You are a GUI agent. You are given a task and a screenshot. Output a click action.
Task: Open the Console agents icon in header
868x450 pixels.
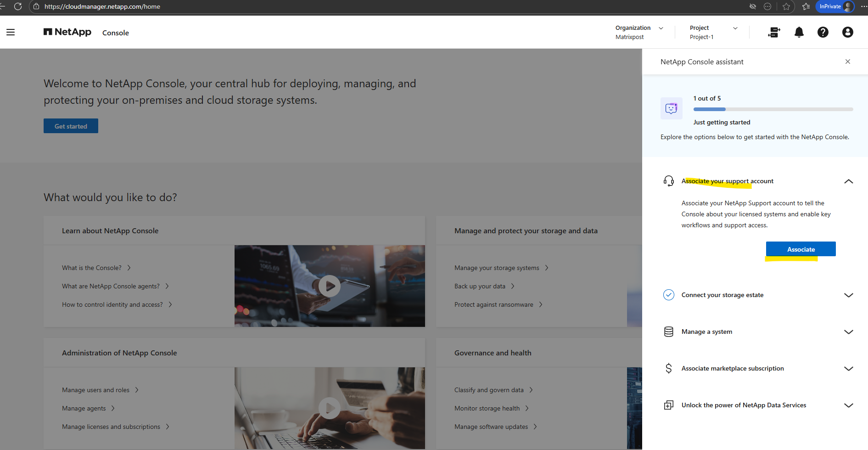774,32
